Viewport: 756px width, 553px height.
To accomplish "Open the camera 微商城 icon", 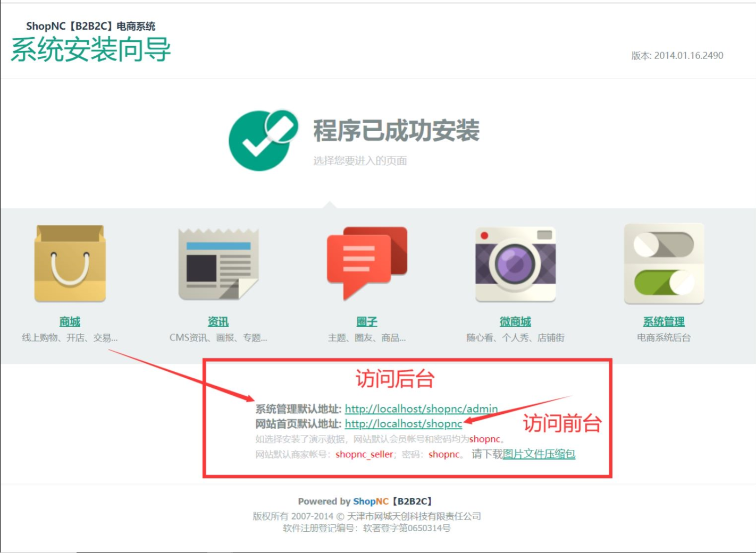I will [x=515, y=264].
